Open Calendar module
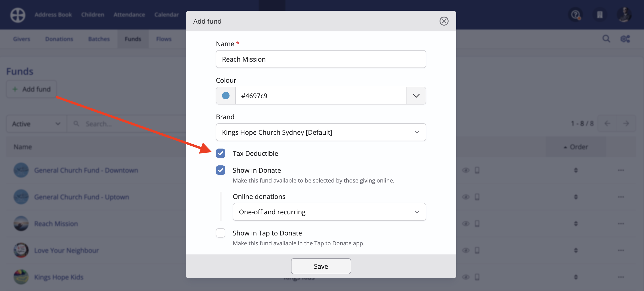The height and width of the screenshot is (291, 644). click(166, 15)
